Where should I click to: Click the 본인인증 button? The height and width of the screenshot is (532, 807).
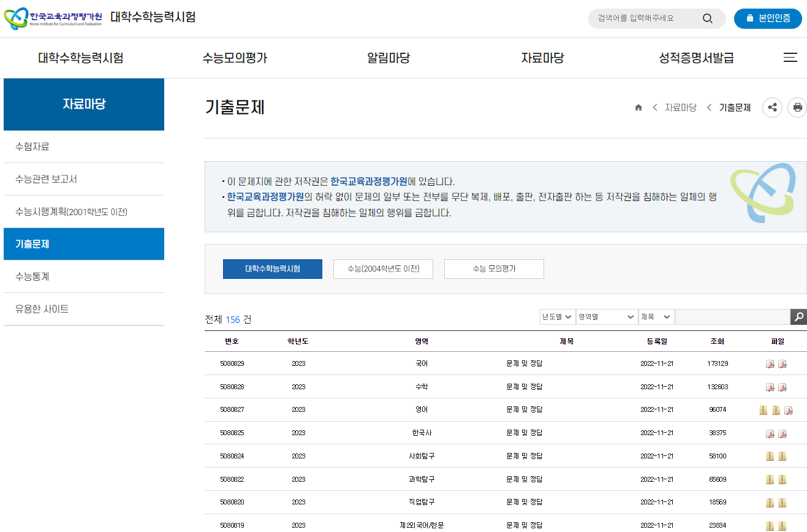tap(768, 18)
